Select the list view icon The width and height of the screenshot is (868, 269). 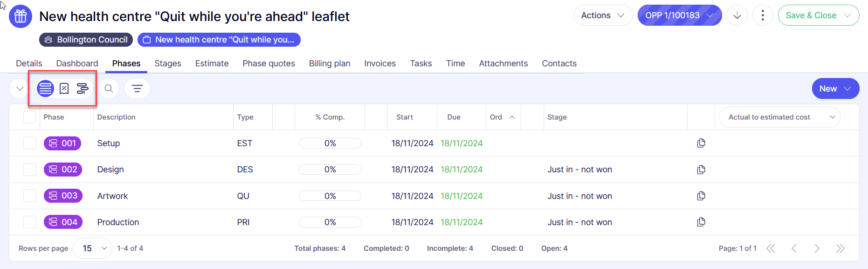(45, 89)
